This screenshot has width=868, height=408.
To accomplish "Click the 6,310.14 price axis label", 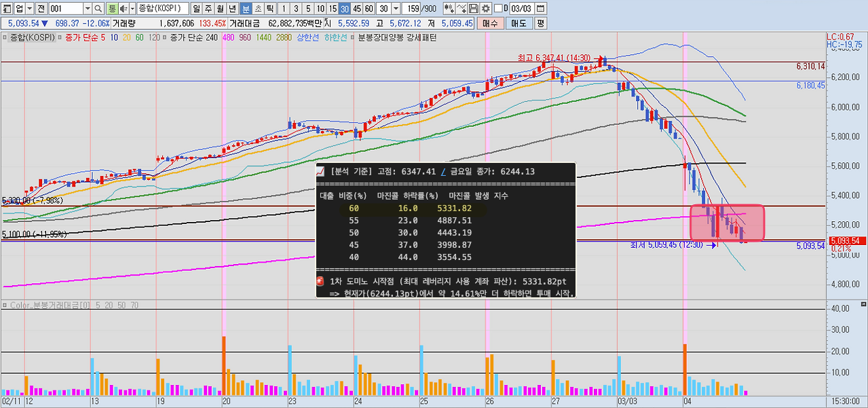I will pyautogui.click(x=810, y=67).
